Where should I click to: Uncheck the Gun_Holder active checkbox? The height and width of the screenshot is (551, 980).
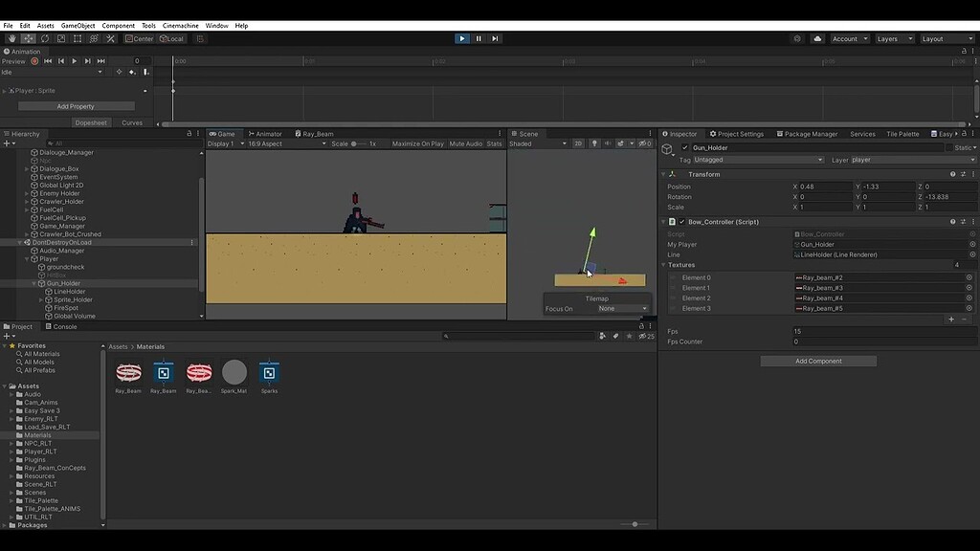(x=683, y=148)
